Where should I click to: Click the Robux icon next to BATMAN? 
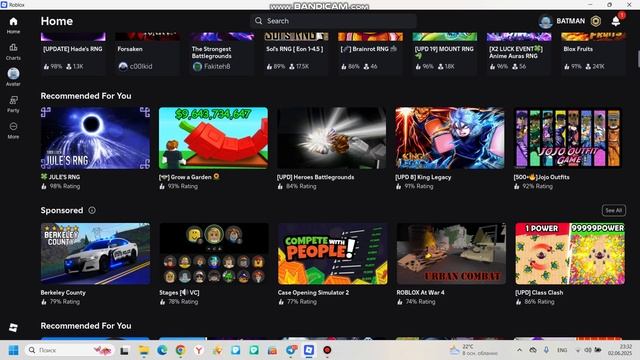pos(596,21)
